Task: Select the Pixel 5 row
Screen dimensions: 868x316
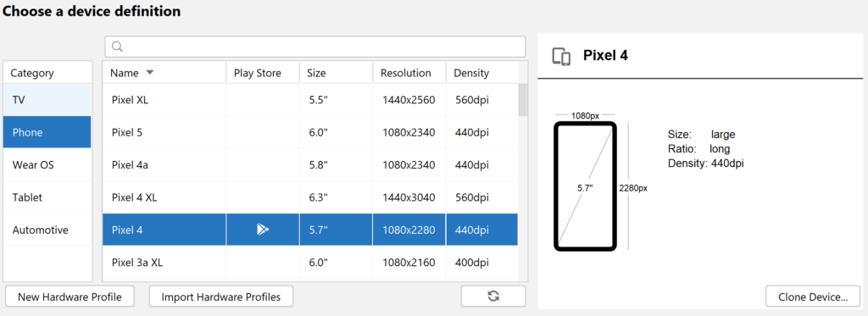Action: pos(310,132)
